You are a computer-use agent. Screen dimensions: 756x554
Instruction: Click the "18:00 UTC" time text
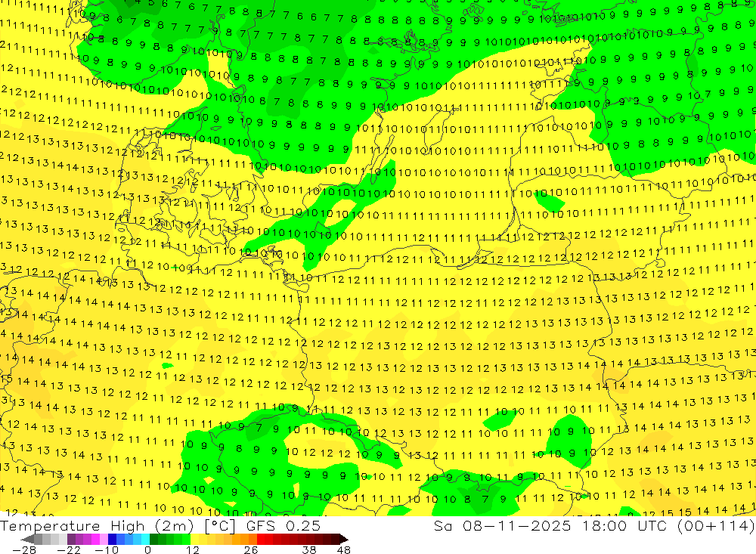[x=625, y=525]
